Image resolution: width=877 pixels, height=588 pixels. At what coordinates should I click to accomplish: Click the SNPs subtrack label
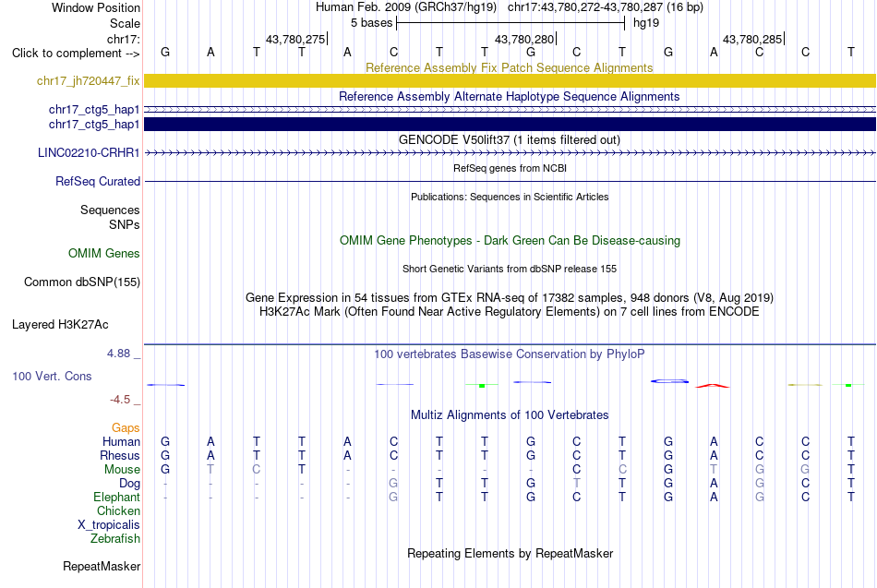click(125, 224)
